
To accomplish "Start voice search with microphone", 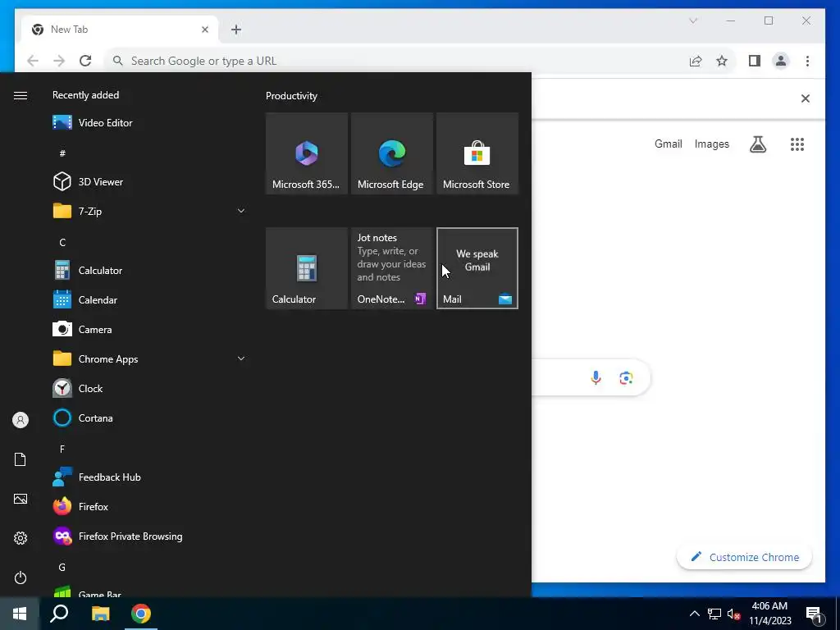I will [x=596, y=377].
